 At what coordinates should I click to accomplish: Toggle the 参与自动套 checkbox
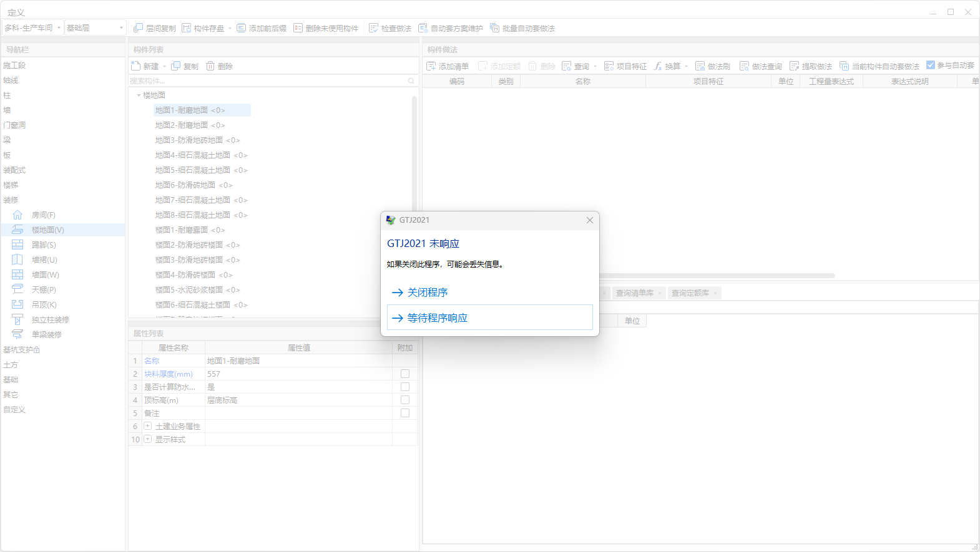click(931, 65)
